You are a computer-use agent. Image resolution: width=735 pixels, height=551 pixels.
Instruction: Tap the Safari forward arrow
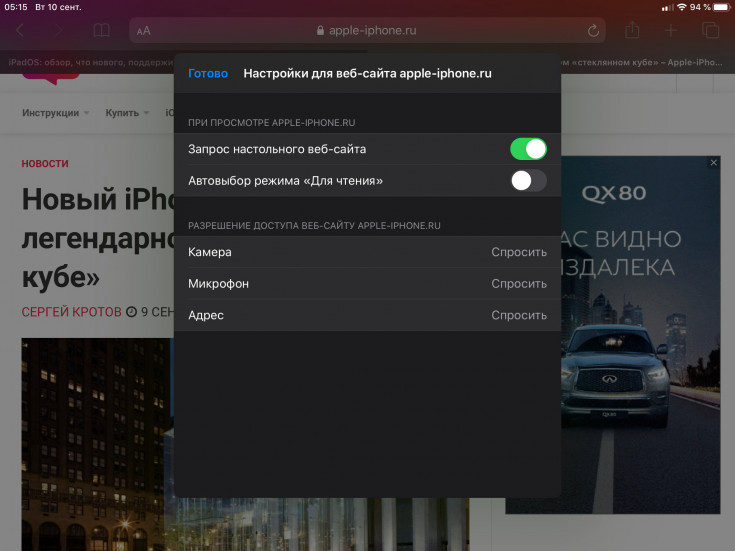click(59, 31)
